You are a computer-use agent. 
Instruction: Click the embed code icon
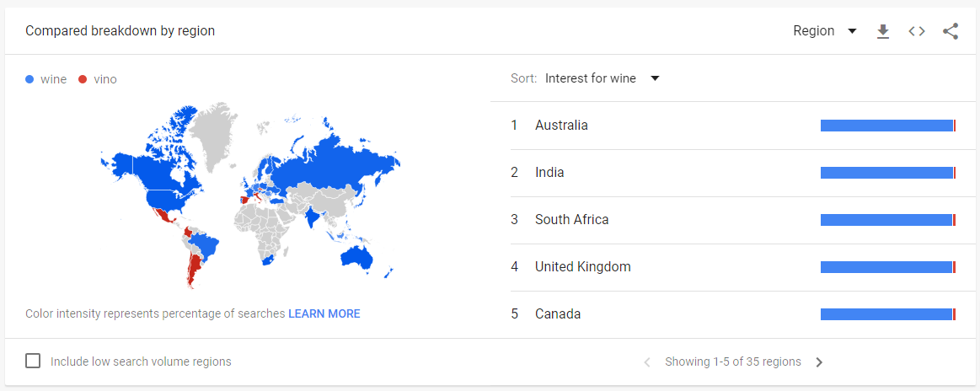point(917,31)
